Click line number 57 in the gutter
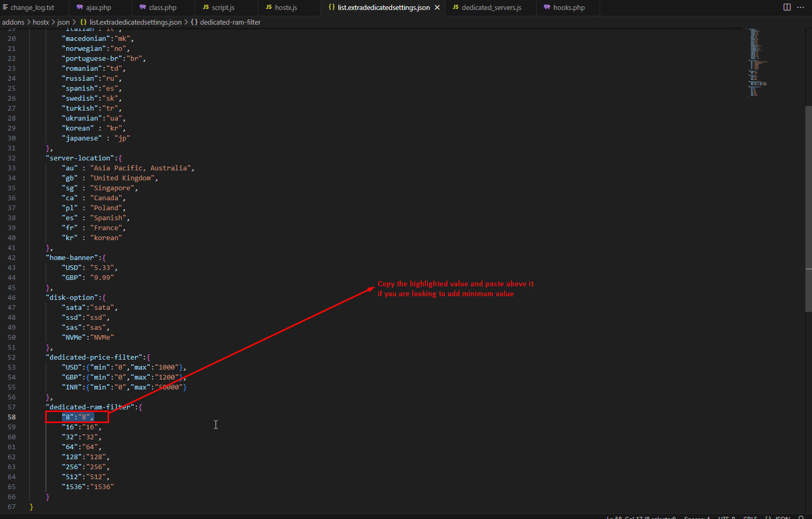The image size is (812, 519). [x=12, y=407]
